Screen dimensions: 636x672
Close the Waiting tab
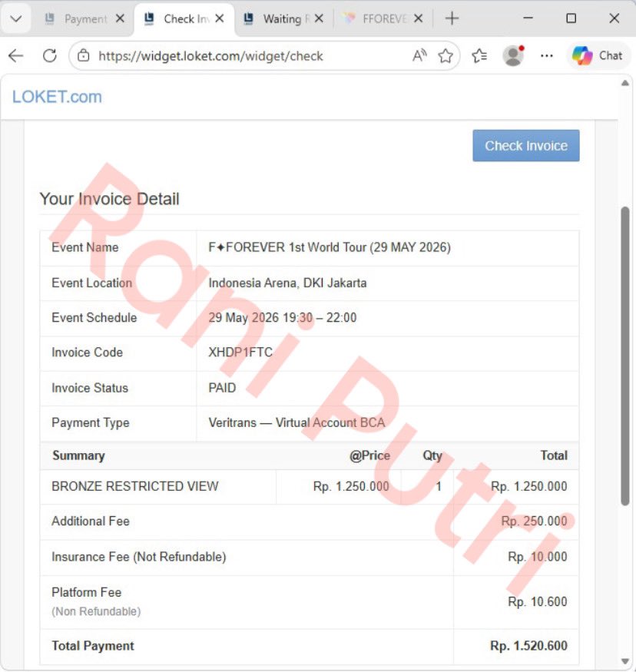point(319,18)
